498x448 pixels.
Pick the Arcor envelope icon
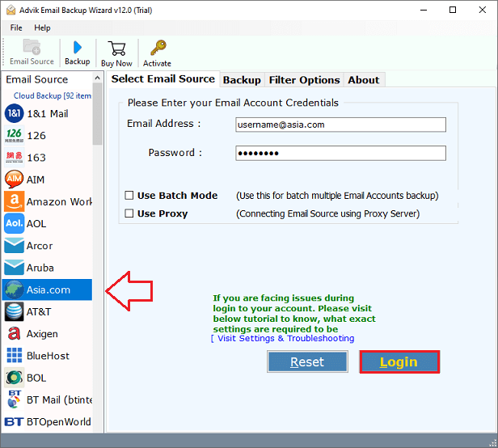(x=14, y=246)
